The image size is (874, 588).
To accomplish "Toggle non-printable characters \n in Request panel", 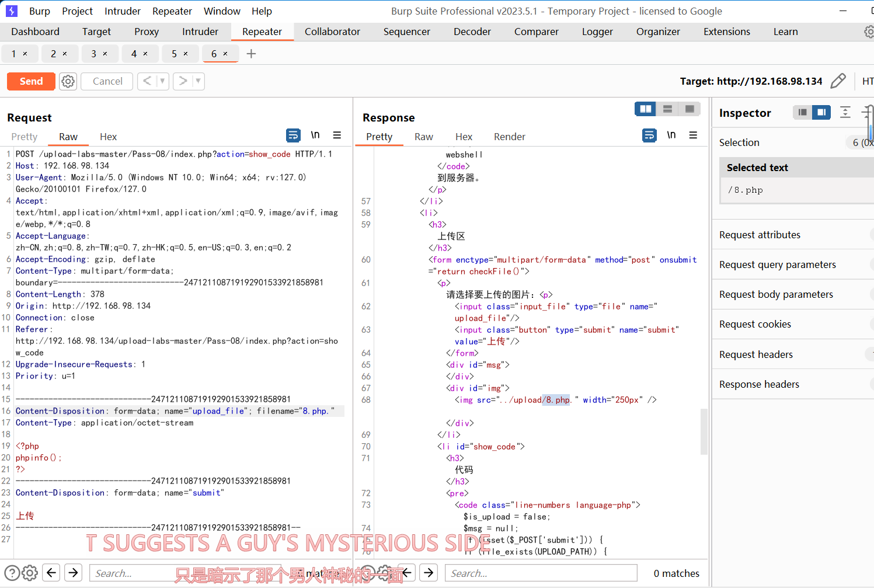I will [x=315, y=135].
